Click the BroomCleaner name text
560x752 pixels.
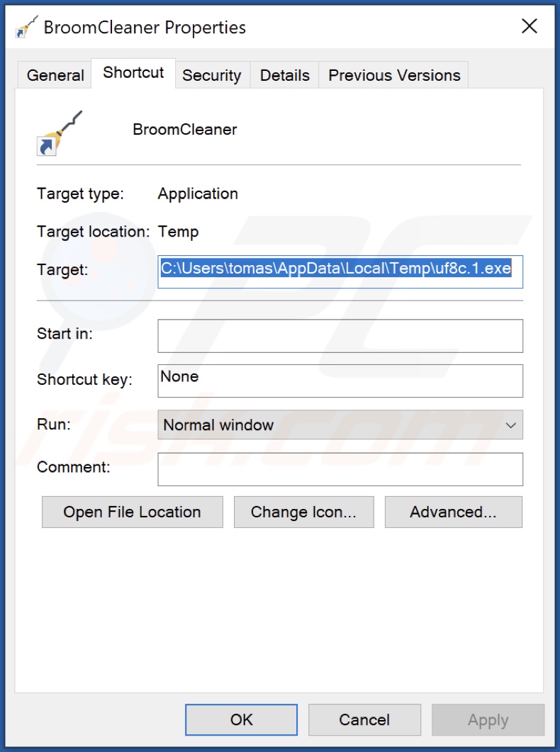coord(185,130)
